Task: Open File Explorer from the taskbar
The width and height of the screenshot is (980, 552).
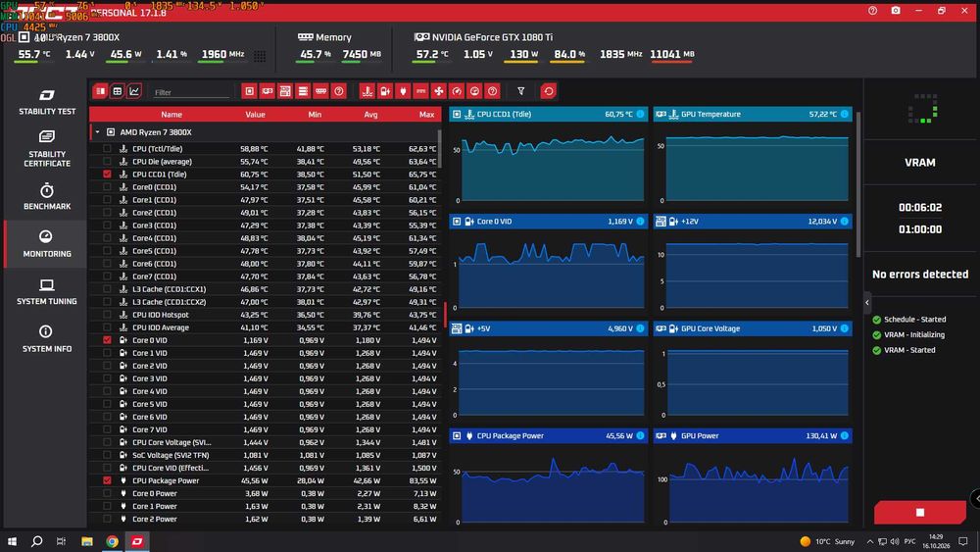Action: 87,541
